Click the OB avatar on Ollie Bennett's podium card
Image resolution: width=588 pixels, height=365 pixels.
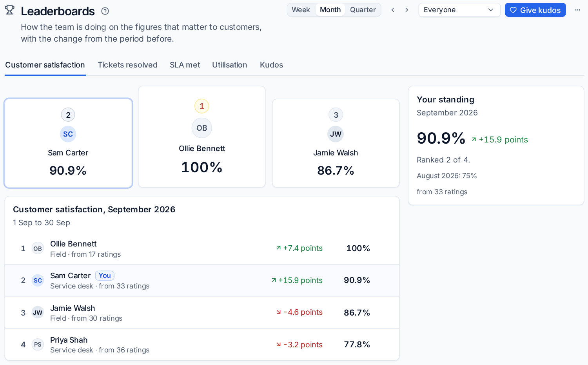click(x=202, y=128)
